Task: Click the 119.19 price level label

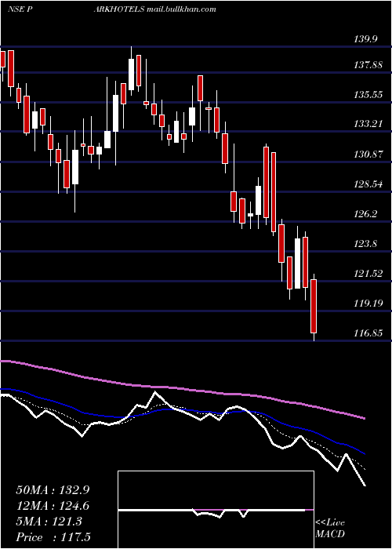Action: tap(368, 304)
